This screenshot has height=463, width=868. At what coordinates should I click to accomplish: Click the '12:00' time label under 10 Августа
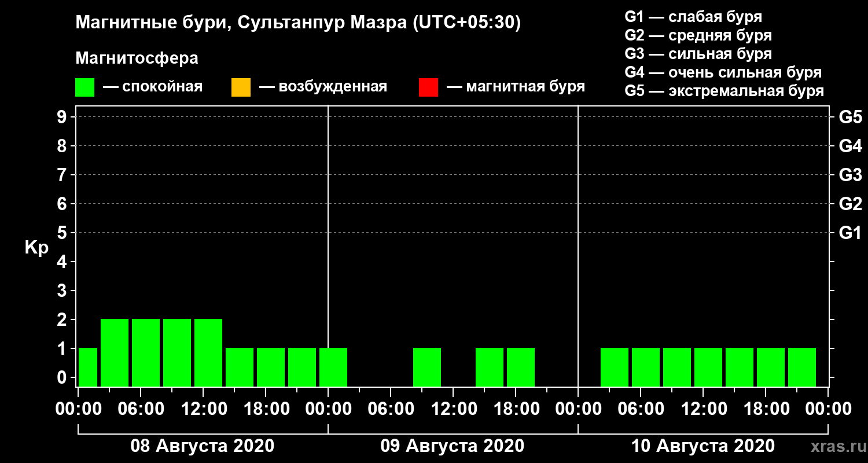click(x=703, y=409)
